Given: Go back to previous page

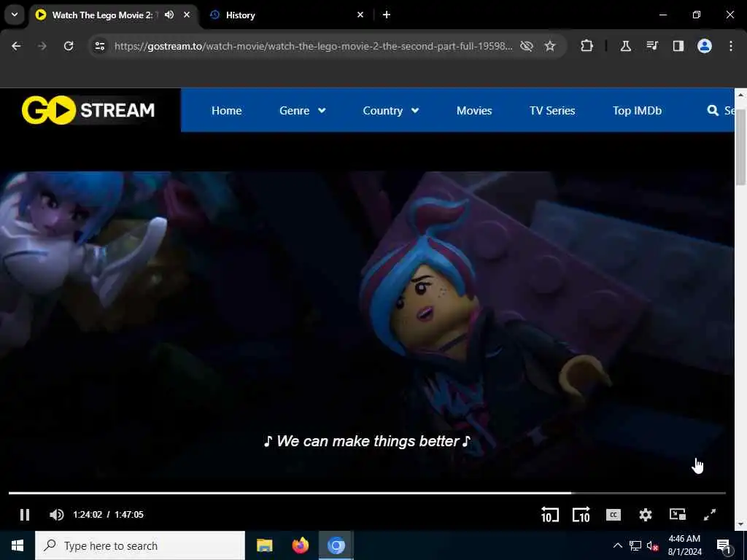Looking at the screenshot, I should tap(16, 46).
